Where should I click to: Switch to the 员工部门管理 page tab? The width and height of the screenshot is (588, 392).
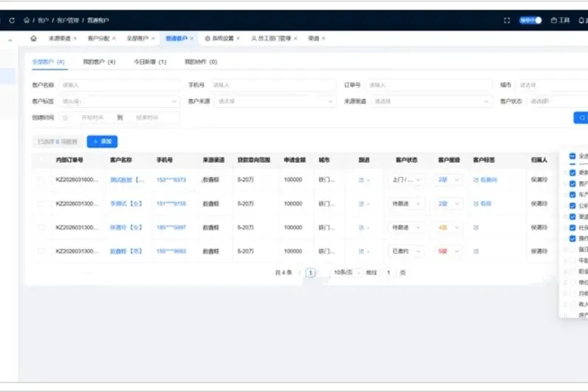[271, 38]
